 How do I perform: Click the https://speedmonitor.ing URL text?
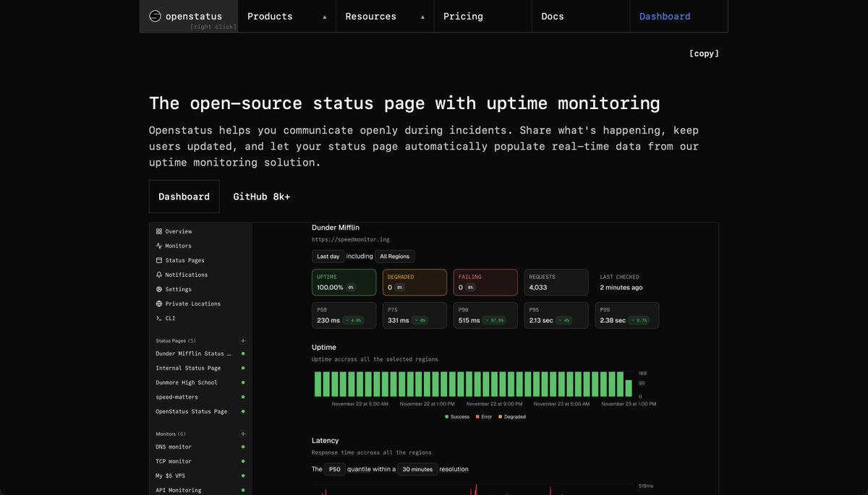350,239
